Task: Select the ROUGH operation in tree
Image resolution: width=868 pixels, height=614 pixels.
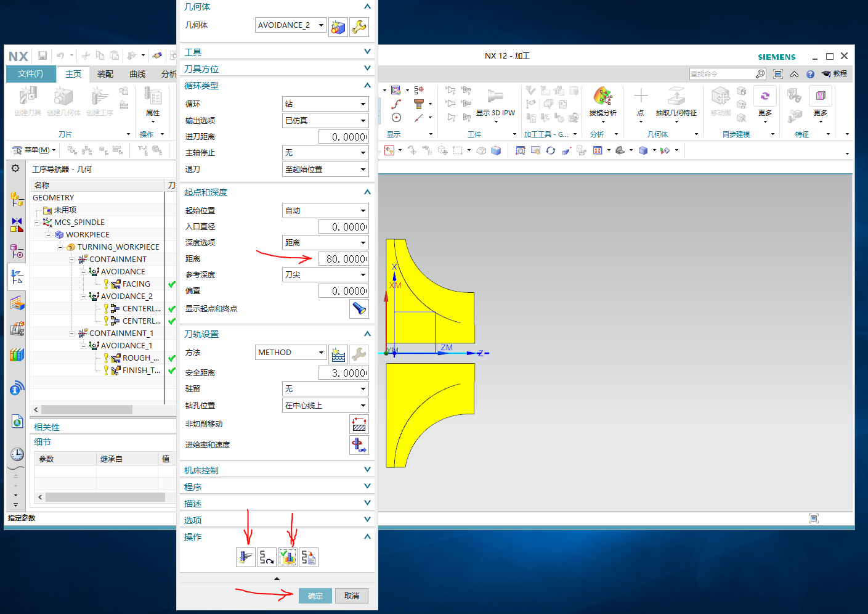Action: coord(140,358)
